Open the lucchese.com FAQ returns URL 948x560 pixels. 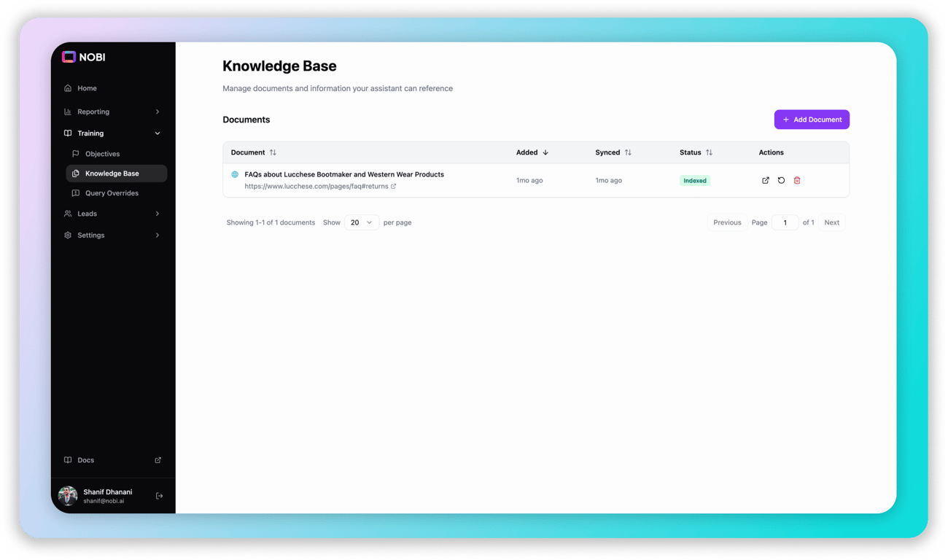(x=316, y=187)
